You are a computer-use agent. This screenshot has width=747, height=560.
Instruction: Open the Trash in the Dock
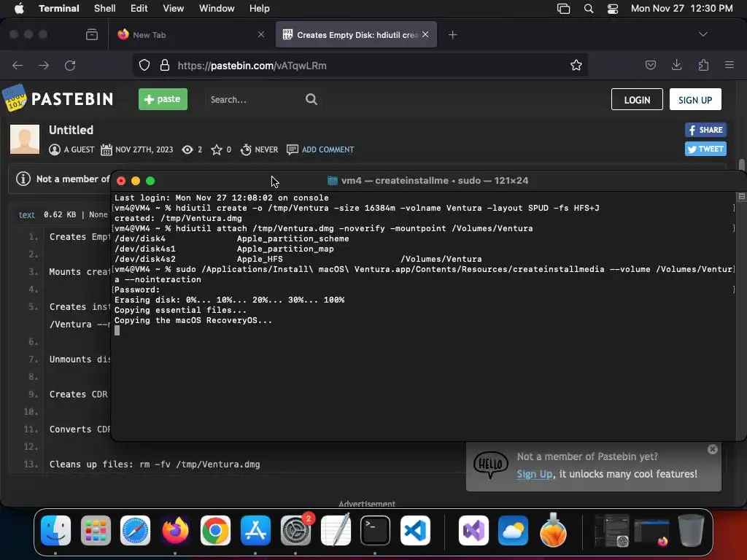tap(691, 530)
